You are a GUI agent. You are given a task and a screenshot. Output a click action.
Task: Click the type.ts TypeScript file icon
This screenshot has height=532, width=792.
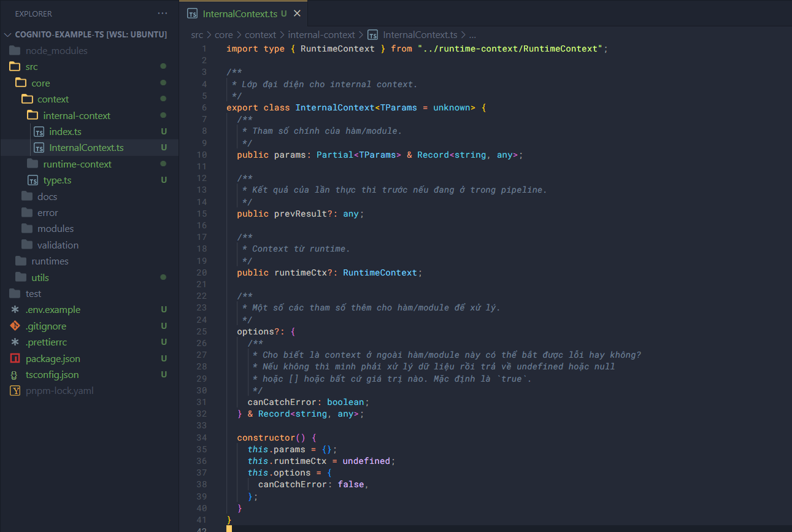pyautogui.click(x=33, y=180)
